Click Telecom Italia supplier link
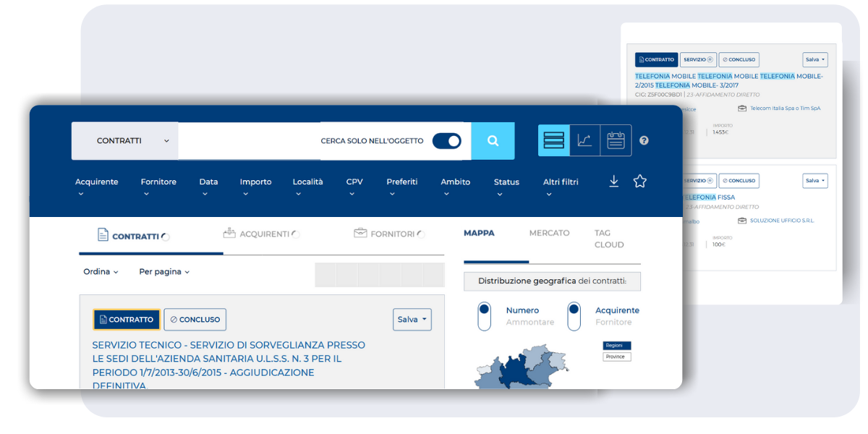 coord(785,109)
